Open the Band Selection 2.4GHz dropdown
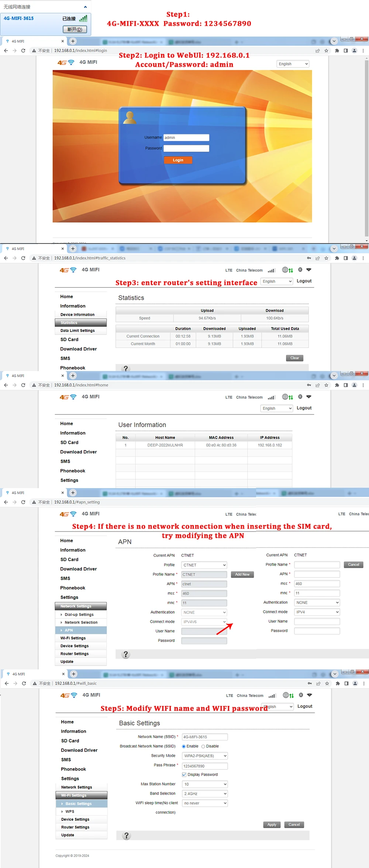This screenshot has height=868, width=369. point(205,793)
